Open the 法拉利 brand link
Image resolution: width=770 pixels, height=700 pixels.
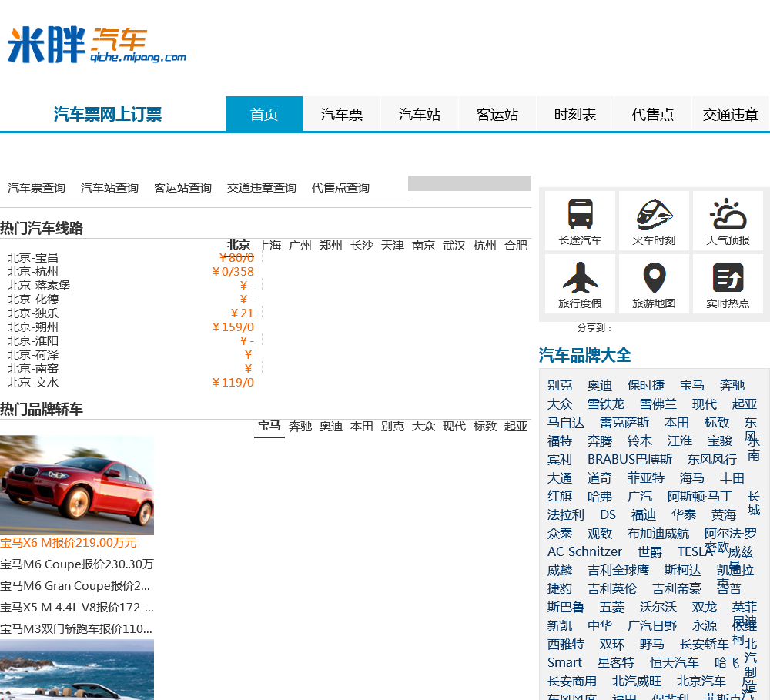click(566, 515)
